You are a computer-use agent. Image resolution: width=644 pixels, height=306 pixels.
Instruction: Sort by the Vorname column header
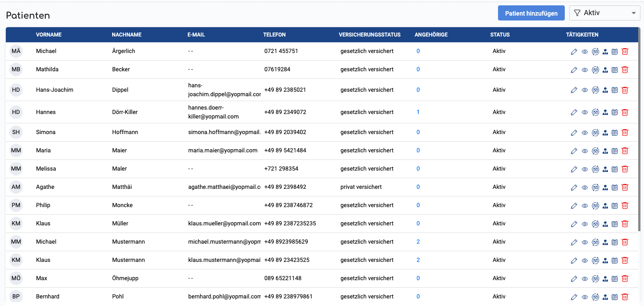coord(49,35)
